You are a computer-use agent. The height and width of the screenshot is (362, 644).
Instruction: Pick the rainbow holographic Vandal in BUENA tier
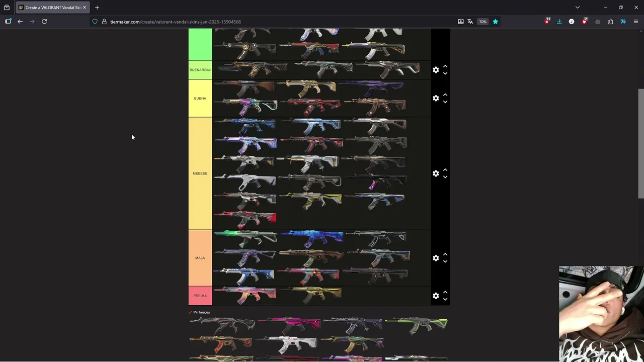click(245, 107)
